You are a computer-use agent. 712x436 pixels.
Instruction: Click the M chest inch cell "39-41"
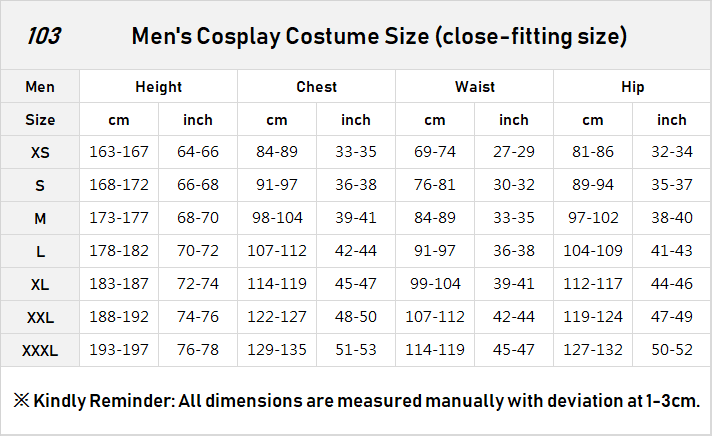pyautogui.click(x=356, y=219)
